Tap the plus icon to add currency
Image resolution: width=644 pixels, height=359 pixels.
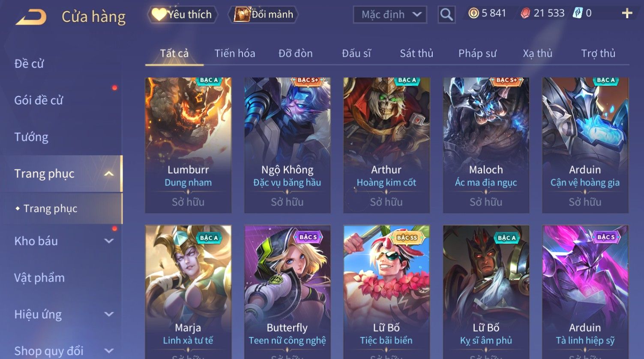[x=627, y=14]
